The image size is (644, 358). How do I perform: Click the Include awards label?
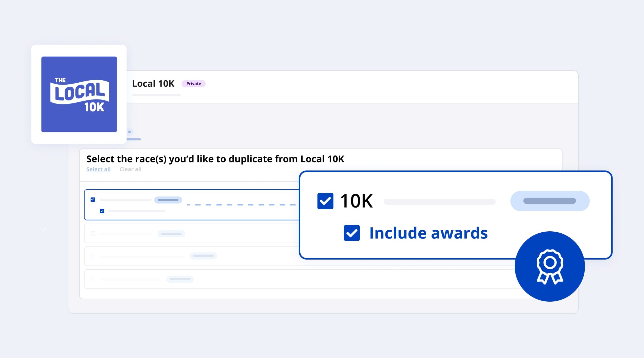(x=428, y=233)
